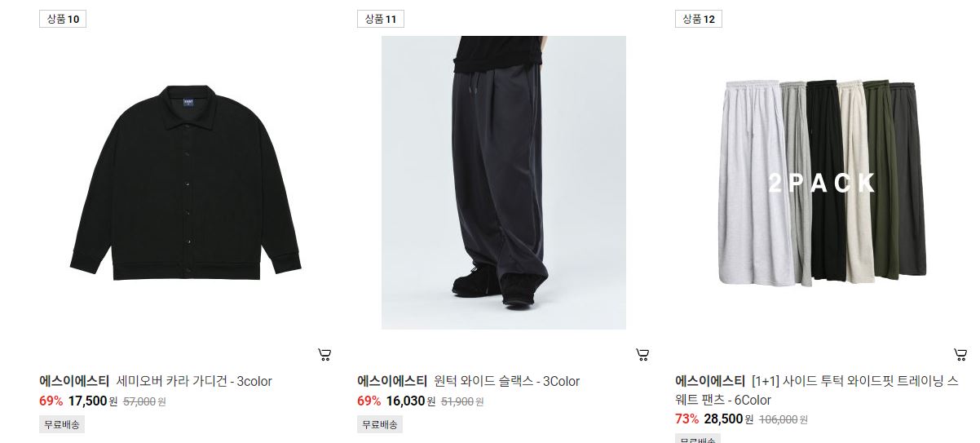Viewport: 980px width, 443px height.
Task: Click 에스이에스티 brand name under product 10
Action: tap(74, 381)
